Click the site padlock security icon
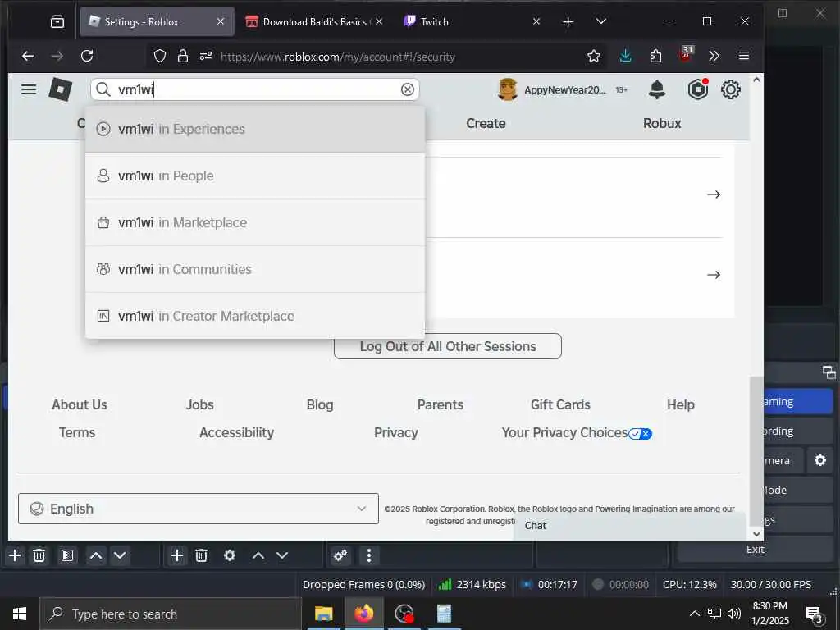 point(183,57)
